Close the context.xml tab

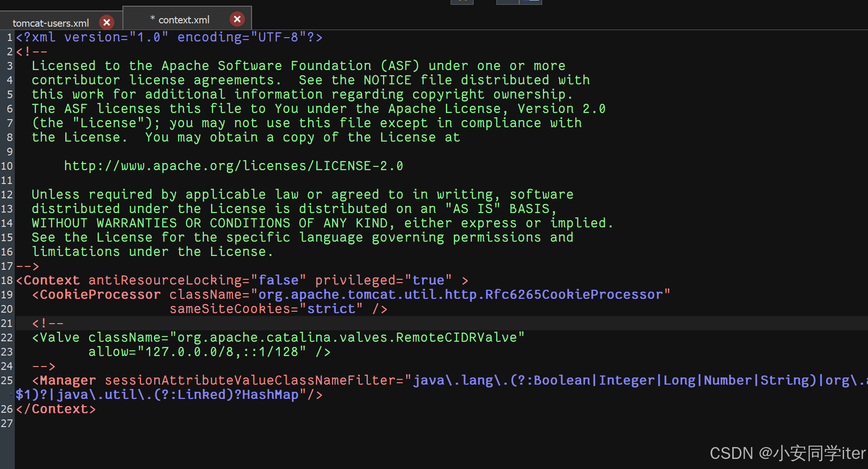click(237, 19)
